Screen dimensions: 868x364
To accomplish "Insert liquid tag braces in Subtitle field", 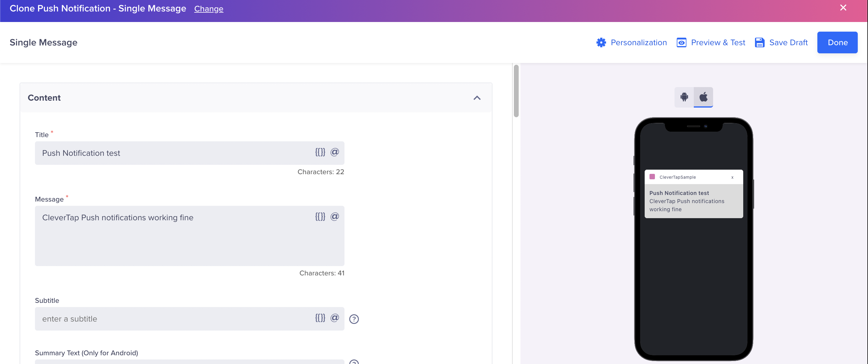I will pyautogui.click(x=320, y=318).
